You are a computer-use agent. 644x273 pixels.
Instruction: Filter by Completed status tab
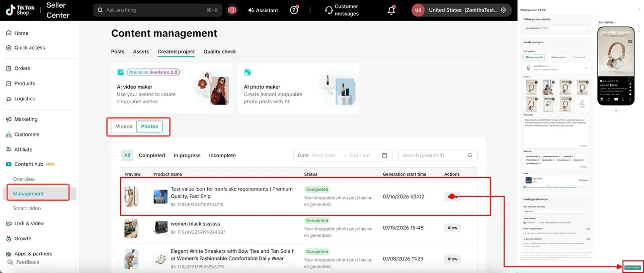[152, 156]
